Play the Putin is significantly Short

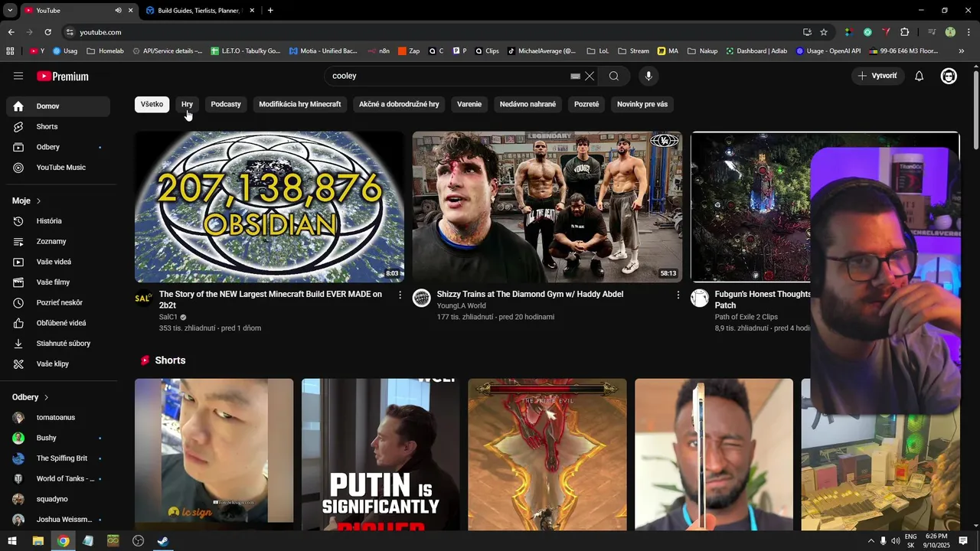pyautogui.click(x=381, y=455)
